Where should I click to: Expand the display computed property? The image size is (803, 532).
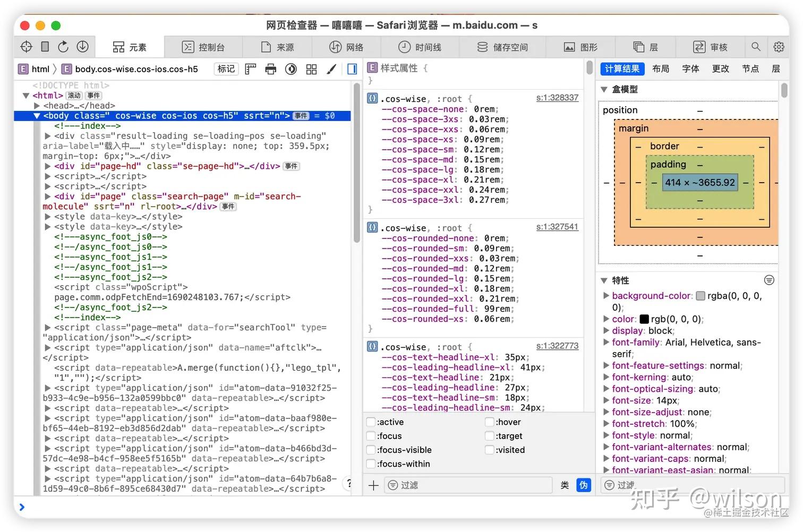pos(606,331)
